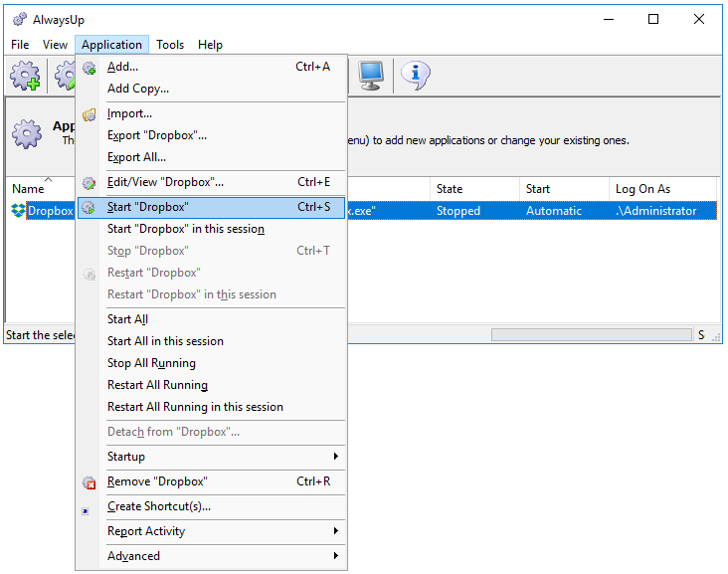
Task: Choose Stop All Running
Action: click(x=211, y=363)
